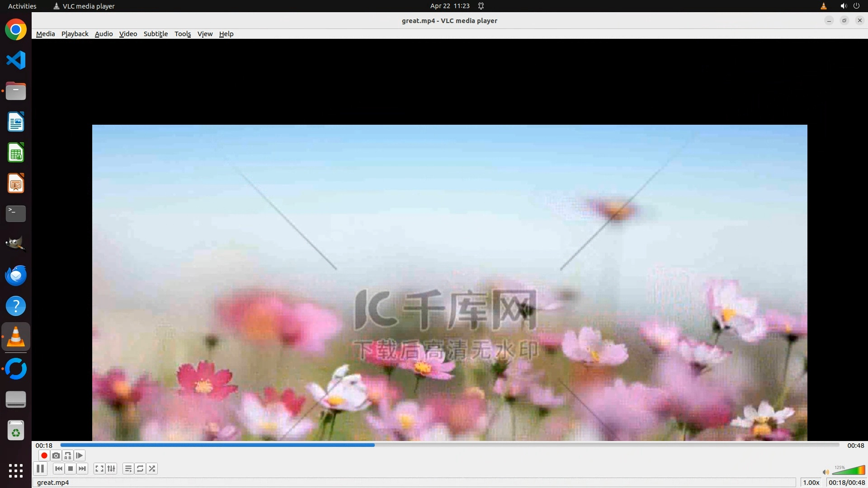Screen dimensions: 868x488
Task: Show the playlist view
Action: pos(128,469)
